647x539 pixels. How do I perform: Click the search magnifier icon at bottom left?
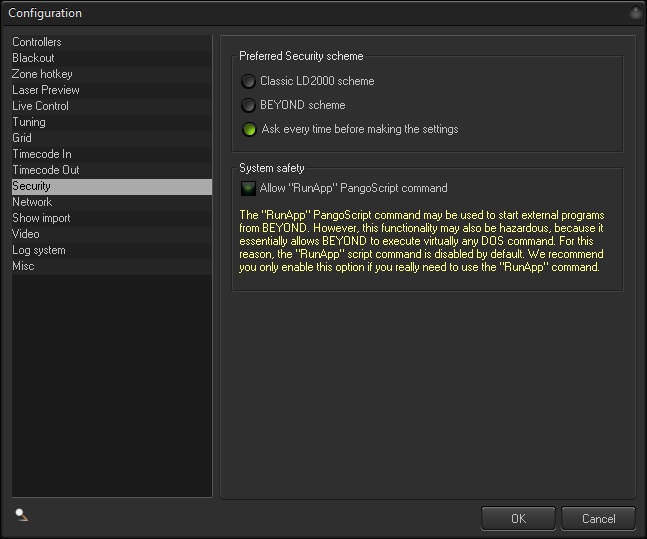21,515
